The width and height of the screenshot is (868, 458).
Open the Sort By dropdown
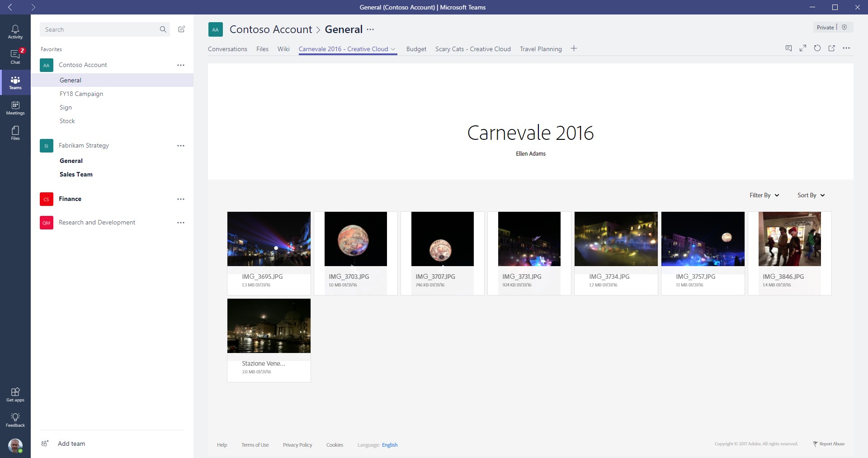pos(811,195)
